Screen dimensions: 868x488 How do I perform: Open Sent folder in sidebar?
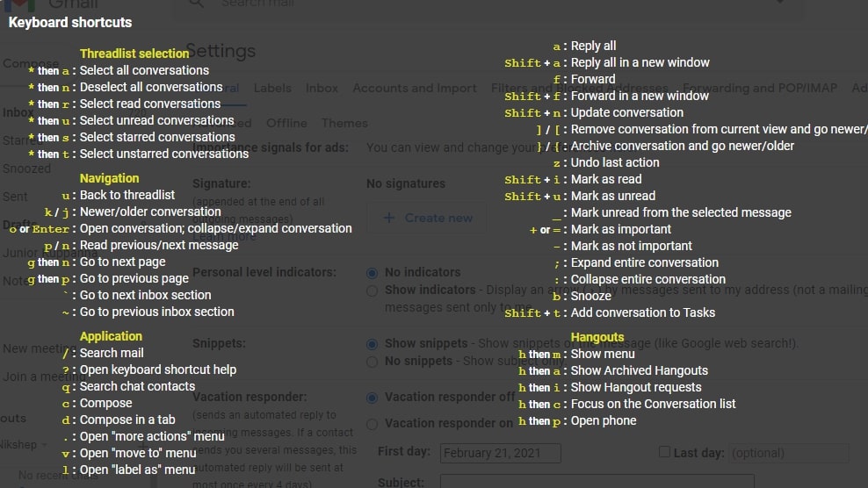15,197
